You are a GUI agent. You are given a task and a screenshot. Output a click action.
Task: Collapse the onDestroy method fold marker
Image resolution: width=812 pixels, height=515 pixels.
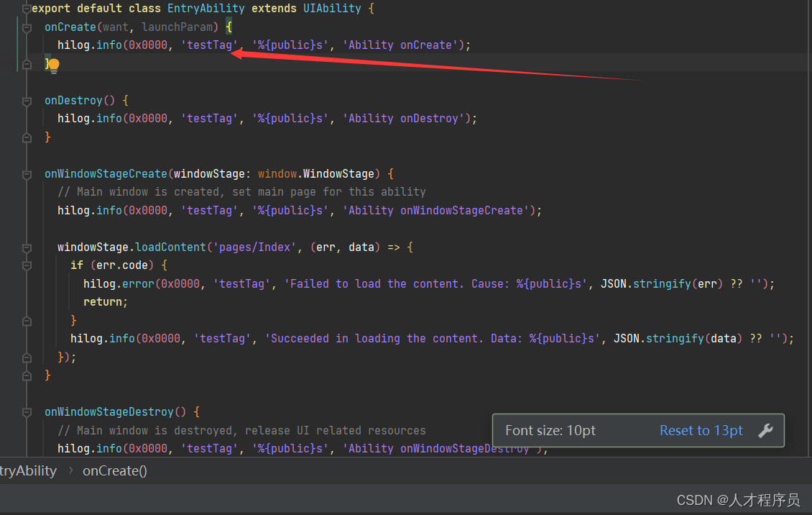click(27, 101)
